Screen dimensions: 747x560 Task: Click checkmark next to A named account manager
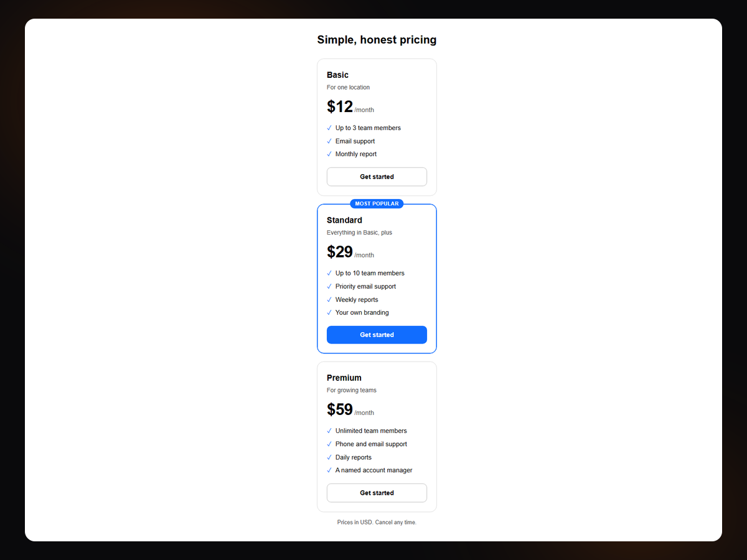pos(329,470)
